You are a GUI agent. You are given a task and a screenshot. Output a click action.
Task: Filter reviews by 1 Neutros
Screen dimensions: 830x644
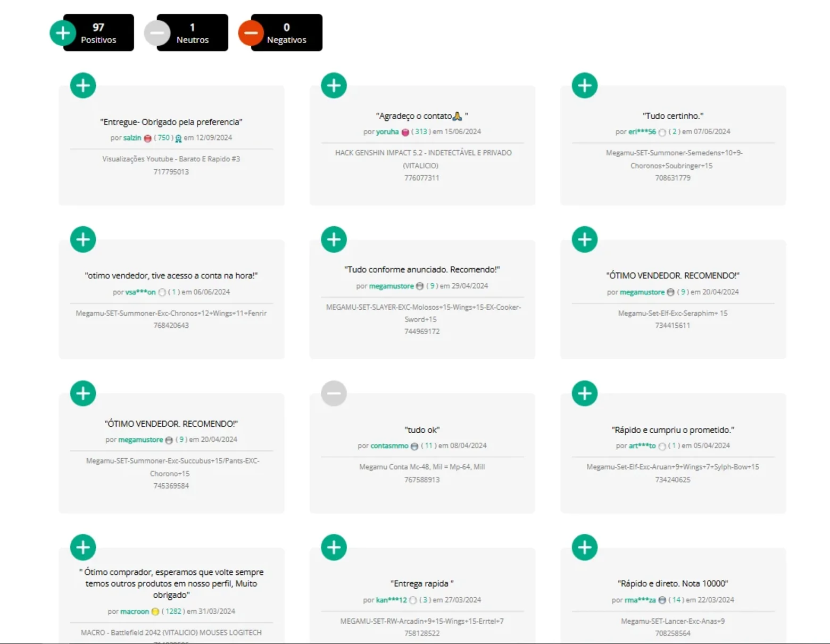pos(186,32)
